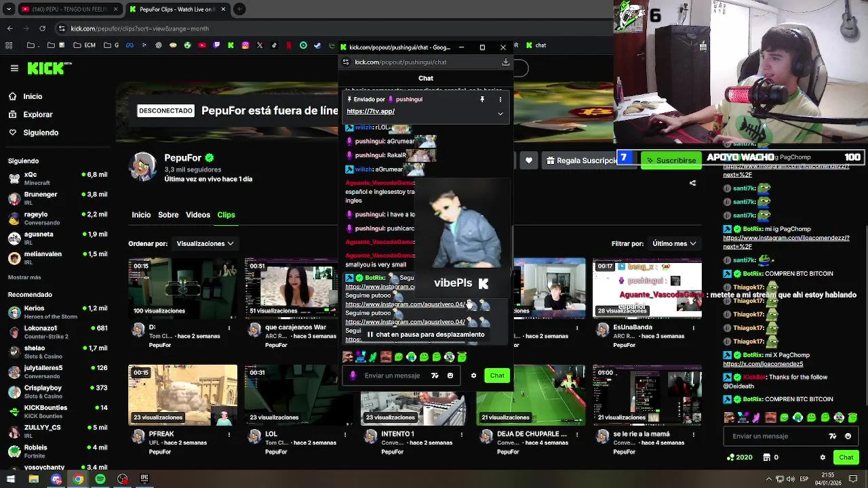Open options for the PFREAK clip
868x488 pixels.
(229, 434)
